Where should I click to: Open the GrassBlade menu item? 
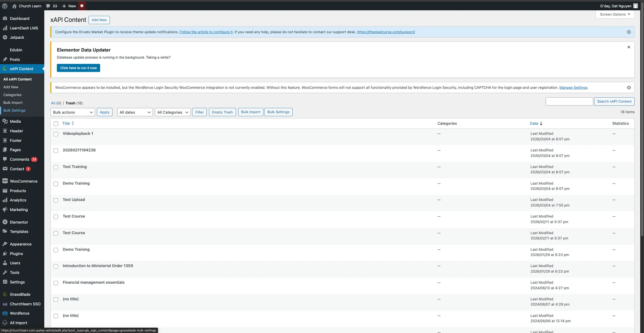pos(20,294)
